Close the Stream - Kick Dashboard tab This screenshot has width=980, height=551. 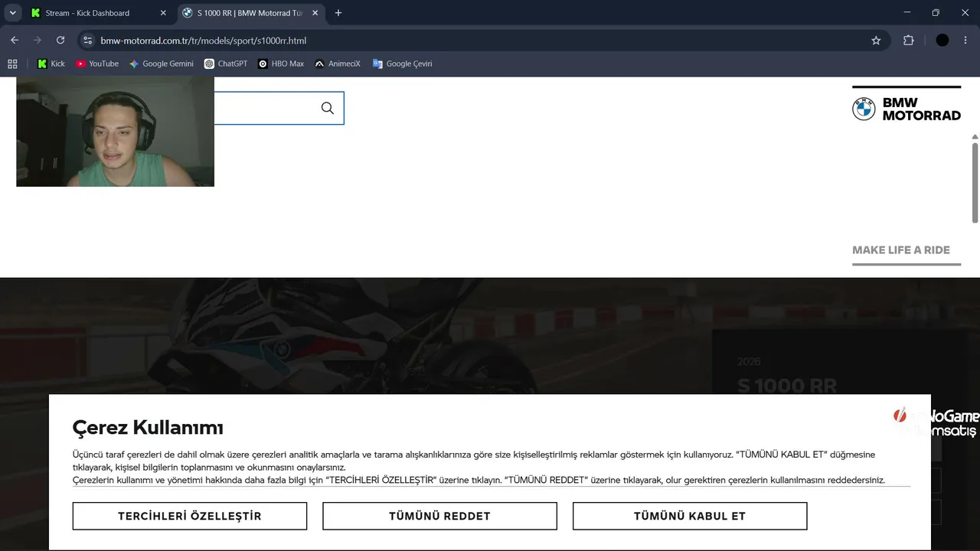coord(163,13)
